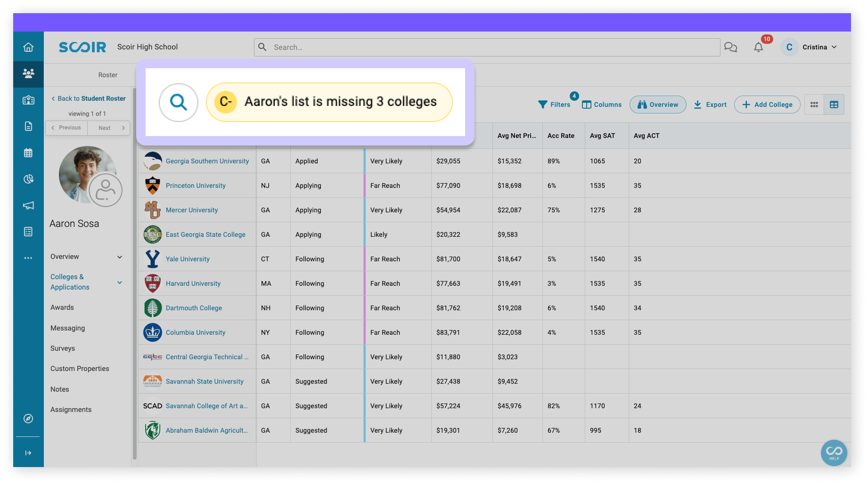868x484 pixels.
Task: Open the Messaging section
Action: [68, 328]
